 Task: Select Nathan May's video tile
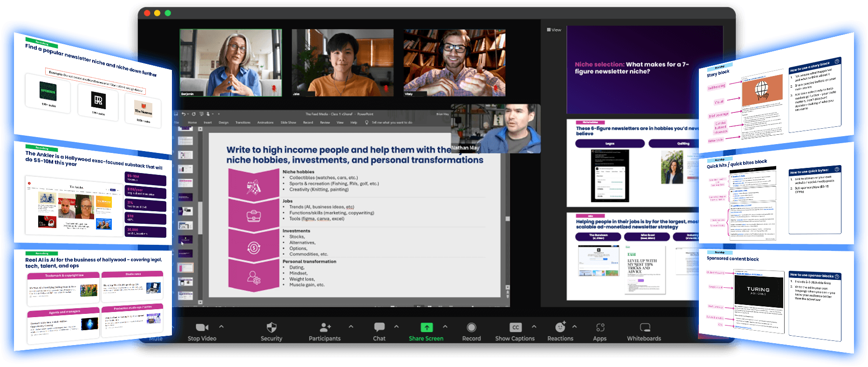point(496,129)
